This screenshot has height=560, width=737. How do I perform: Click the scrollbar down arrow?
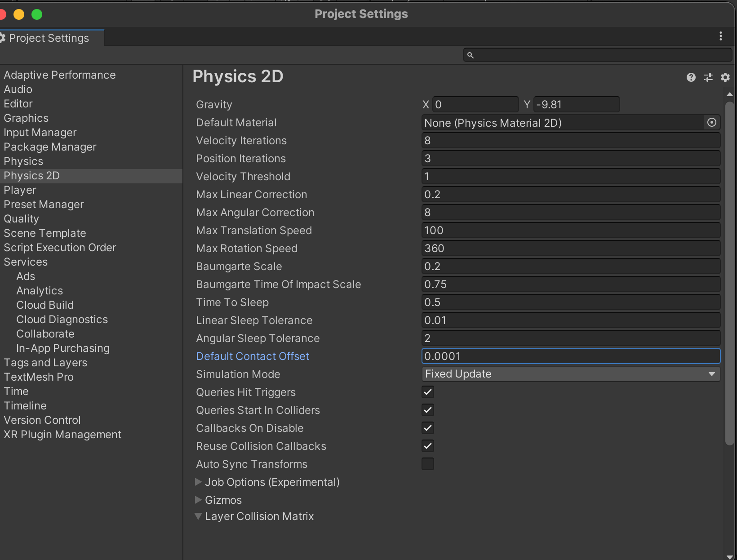coord(730,556)
